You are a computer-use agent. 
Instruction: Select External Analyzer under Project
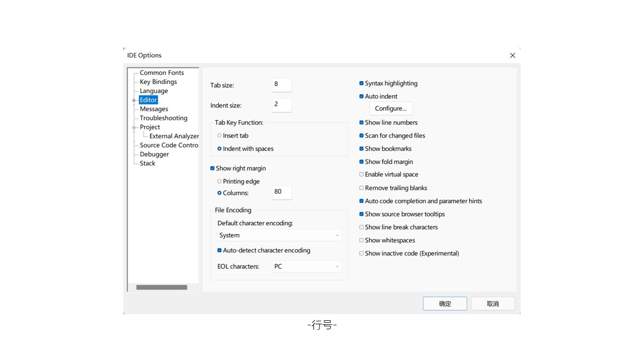coord(174,136)
